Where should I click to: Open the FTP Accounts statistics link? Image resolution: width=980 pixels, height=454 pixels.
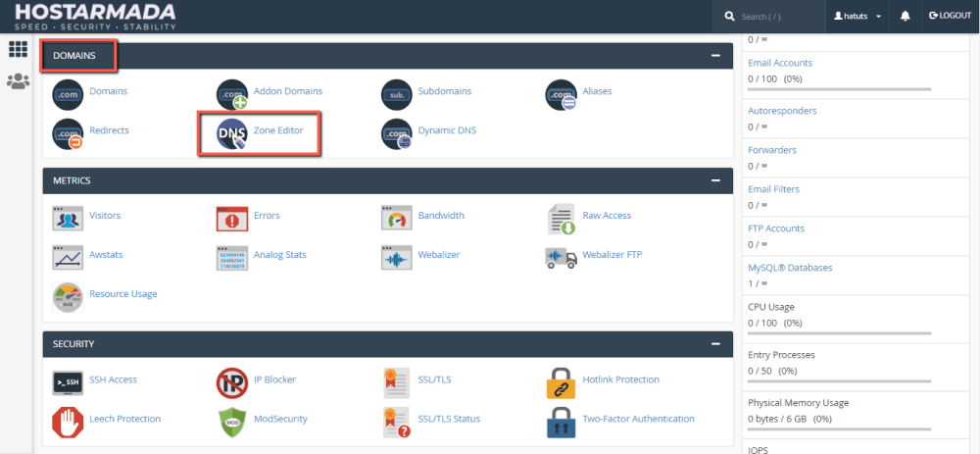[x=776, y=228]
